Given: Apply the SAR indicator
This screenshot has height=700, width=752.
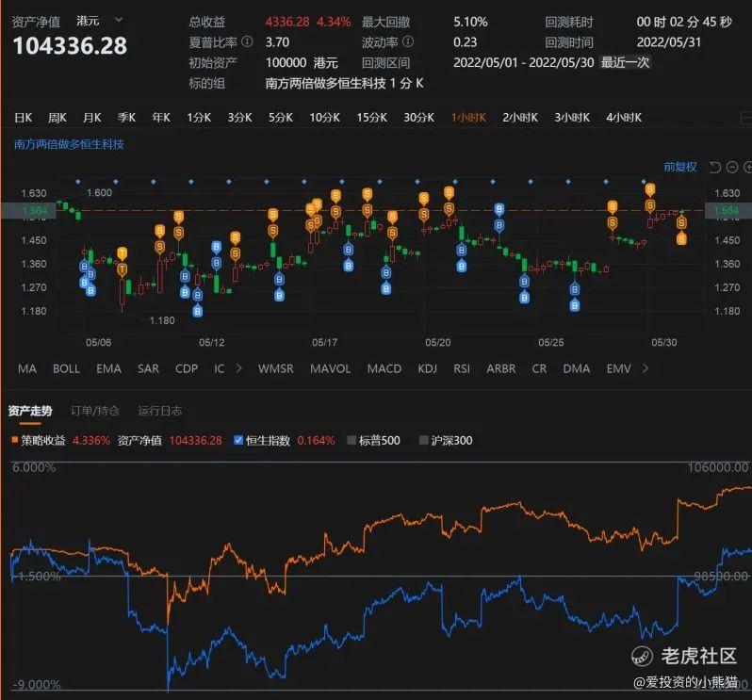Looking at the screenshot, I should (x=148, y=368).
